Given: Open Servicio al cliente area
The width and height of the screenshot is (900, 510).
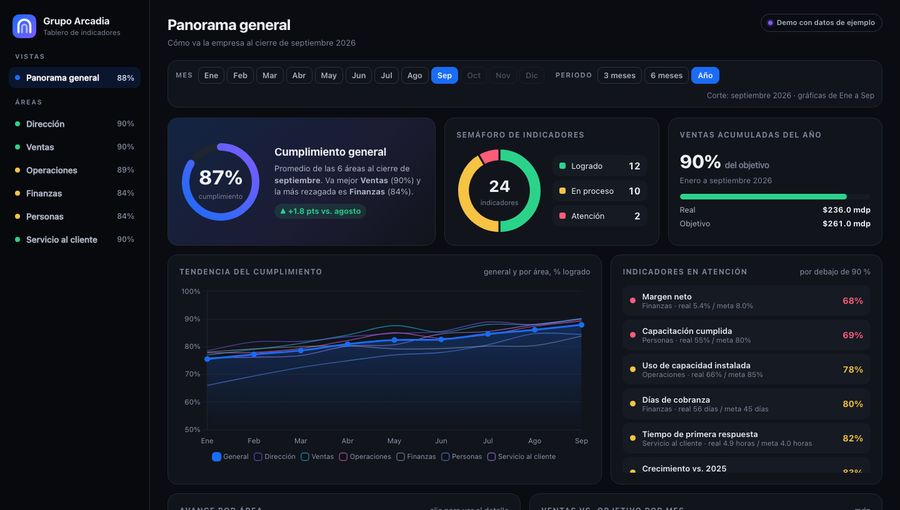Looking at the screenshot, I should (75, 239).
